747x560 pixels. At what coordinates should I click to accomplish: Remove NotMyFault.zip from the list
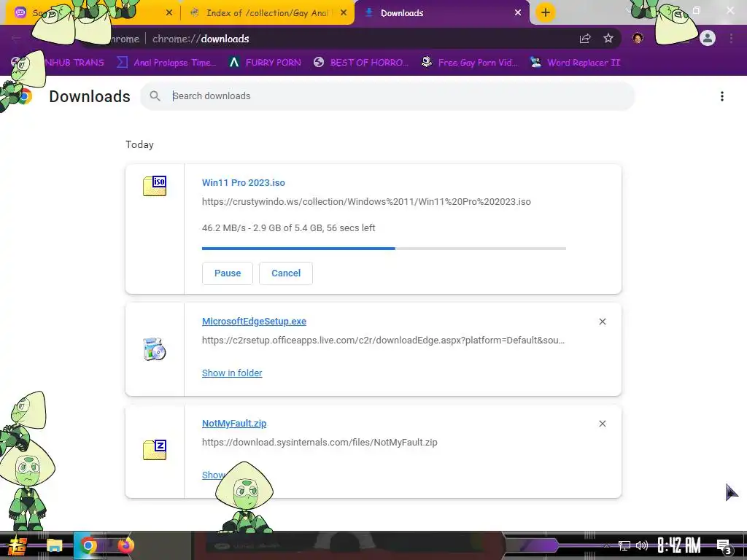[602, 424]
